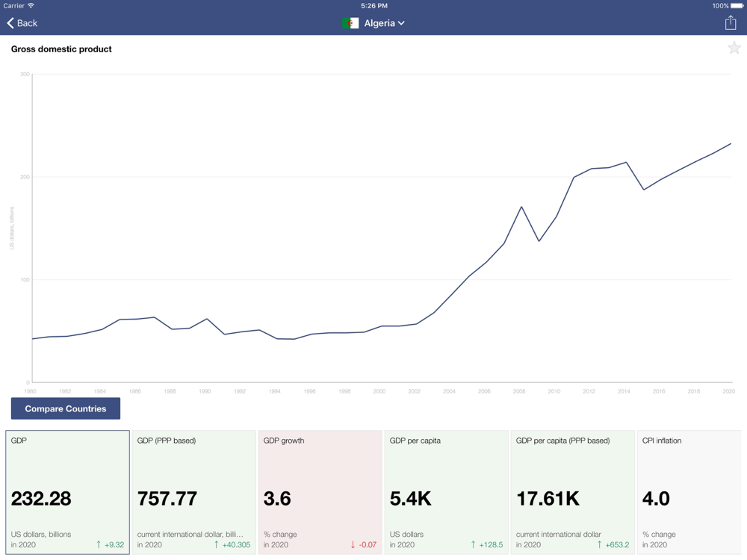The image size is (747, 560).
Task: Choose the GDP per capita card
Action: coord(446,492)
